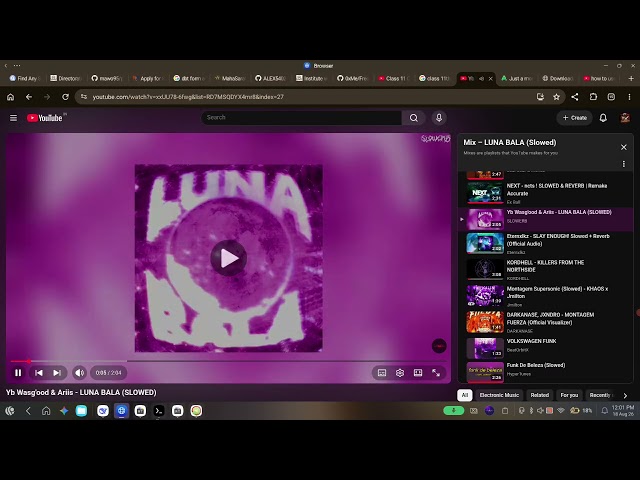Open the Mix playlist three-dot options
The height and width of the screenshot is (480, 640).
(624, 164)
